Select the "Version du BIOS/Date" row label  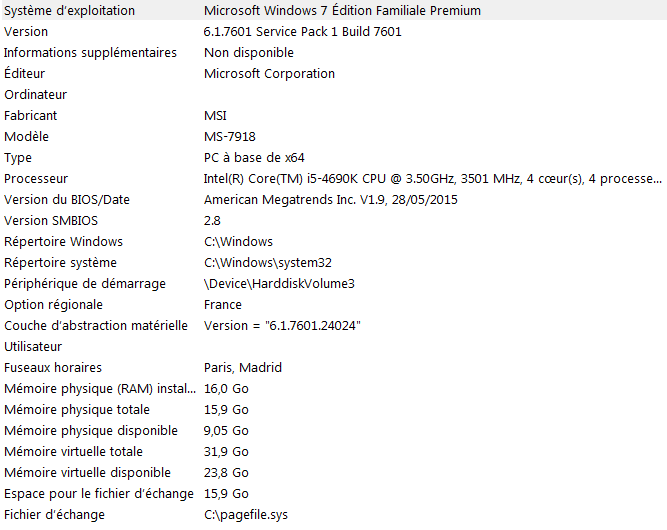(67, 200)
